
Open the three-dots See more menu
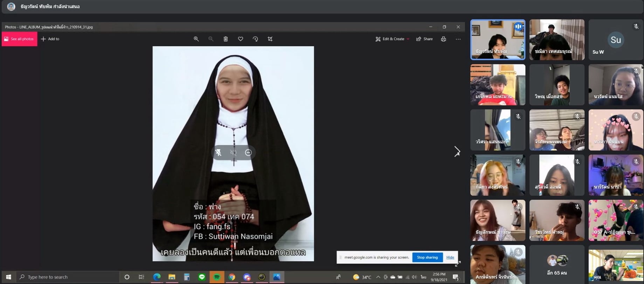click(458, 39)
